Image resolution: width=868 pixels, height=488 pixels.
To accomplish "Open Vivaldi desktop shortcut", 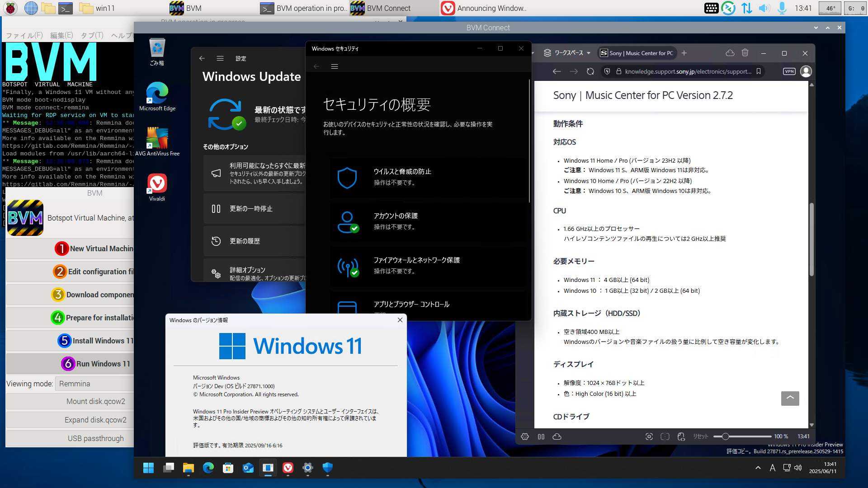I will (157, 187).
